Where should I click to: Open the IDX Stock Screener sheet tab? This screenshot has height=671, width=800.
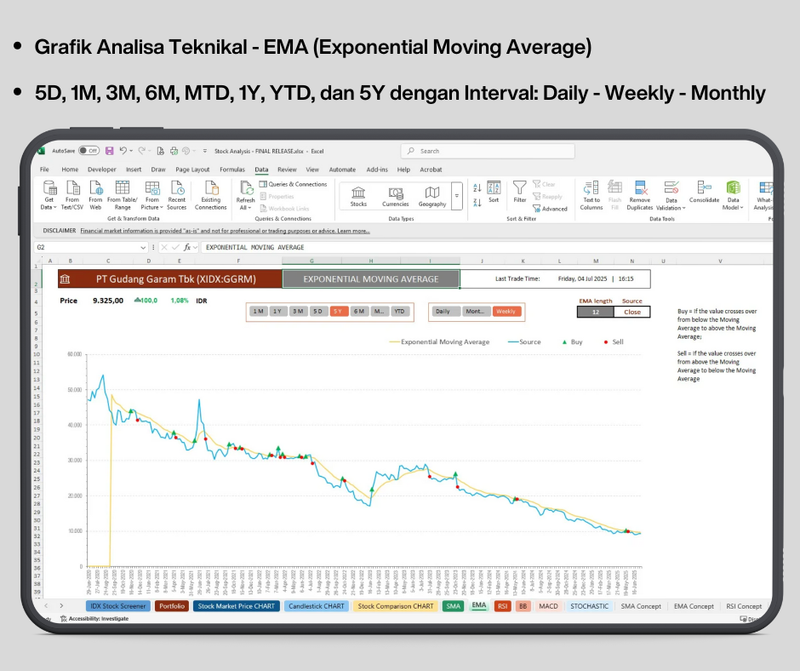pyautogui.click(x=118, y=606)
